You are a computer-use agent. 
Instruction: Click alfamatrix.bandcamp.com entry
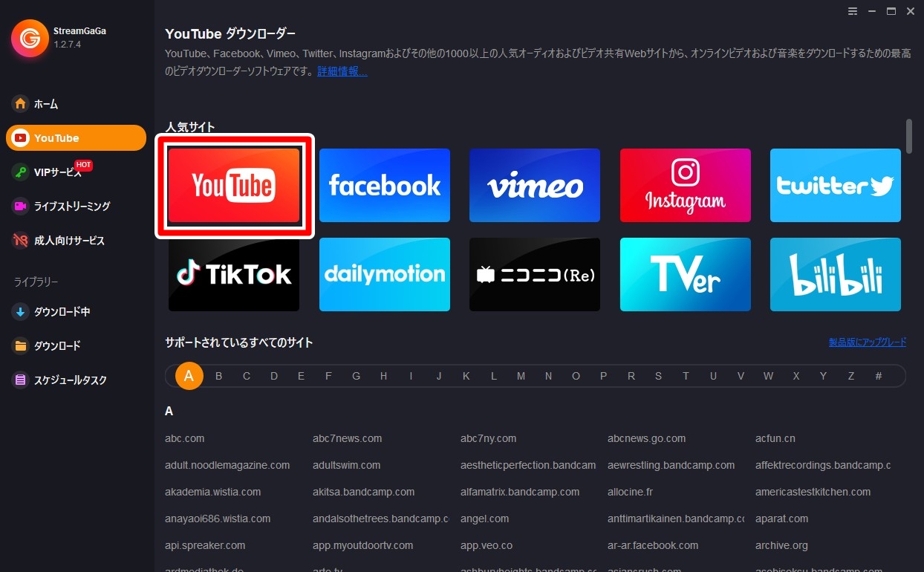[x=520, y=492]
